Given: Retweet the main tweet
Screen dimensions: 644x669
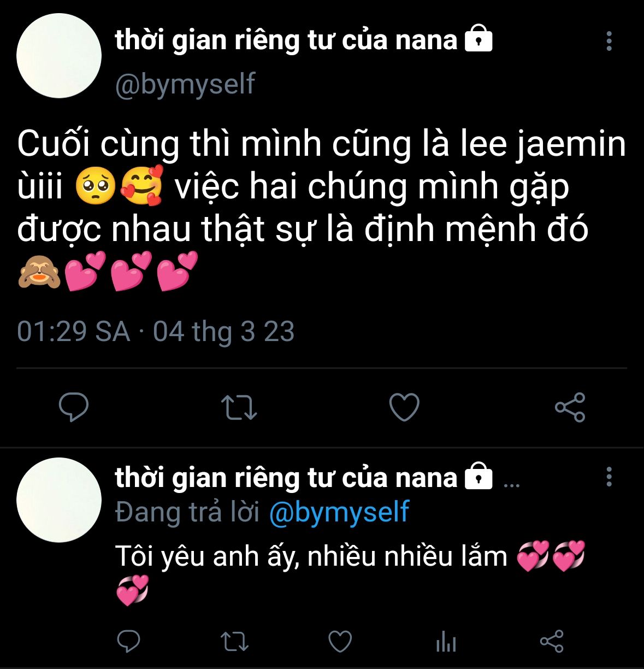Looking at the screenshot, I should coord(239,408).
